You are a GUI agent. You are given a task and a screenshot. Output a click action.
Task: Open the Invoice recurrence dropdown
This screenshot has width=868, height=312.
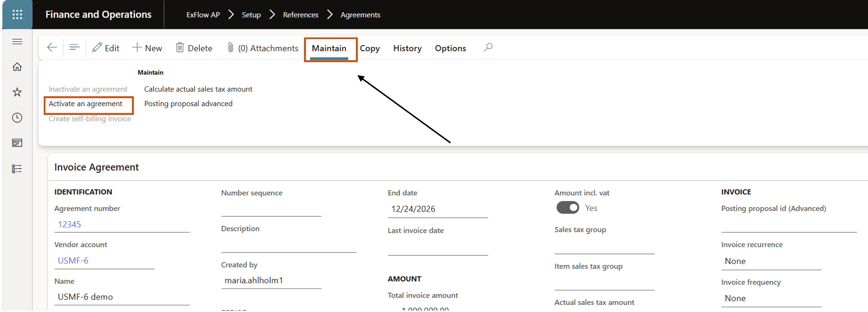coord(770,261)
